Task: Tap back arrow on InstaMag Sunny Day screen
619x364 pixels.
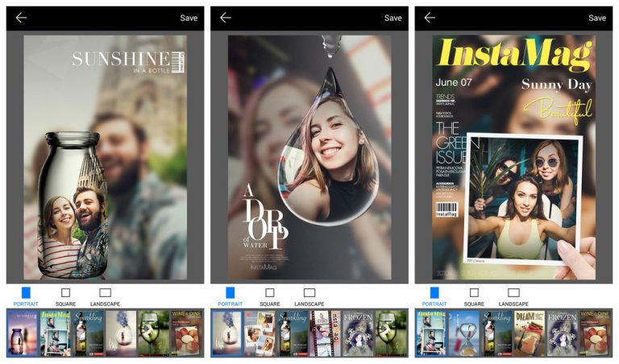Action: pyautogui.click(x=430, y=18)
